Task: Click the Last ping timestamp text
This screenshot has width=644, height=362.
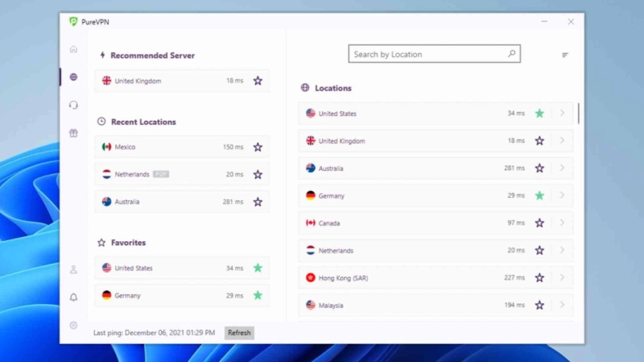Action: [154, 333]
